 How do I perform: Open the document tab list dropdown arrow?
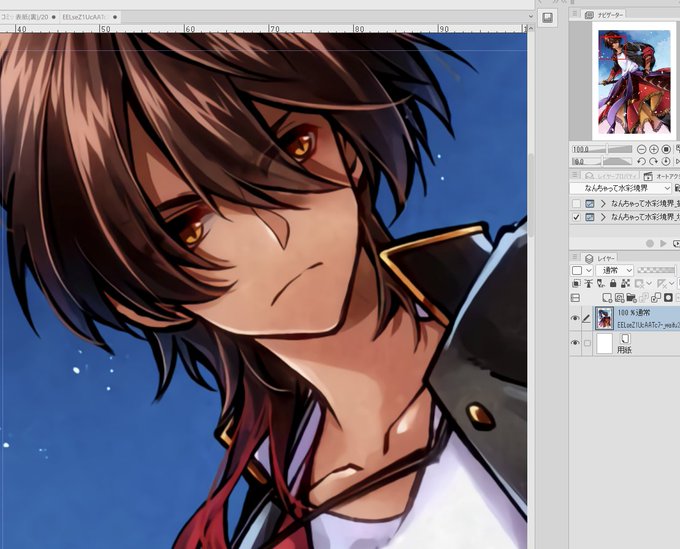tap(530, 17)
